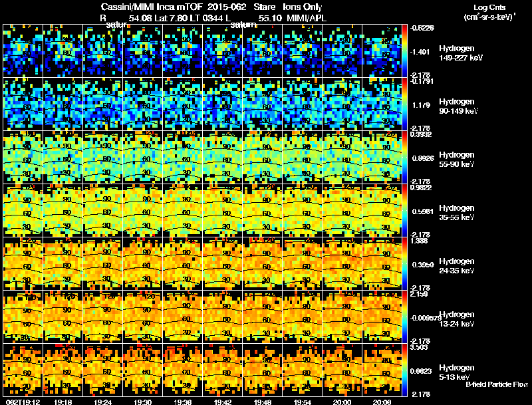Click the colorbar value '-0.1791'
The image size is (532, 405).
pyautogui.click(x=422, y=81)
